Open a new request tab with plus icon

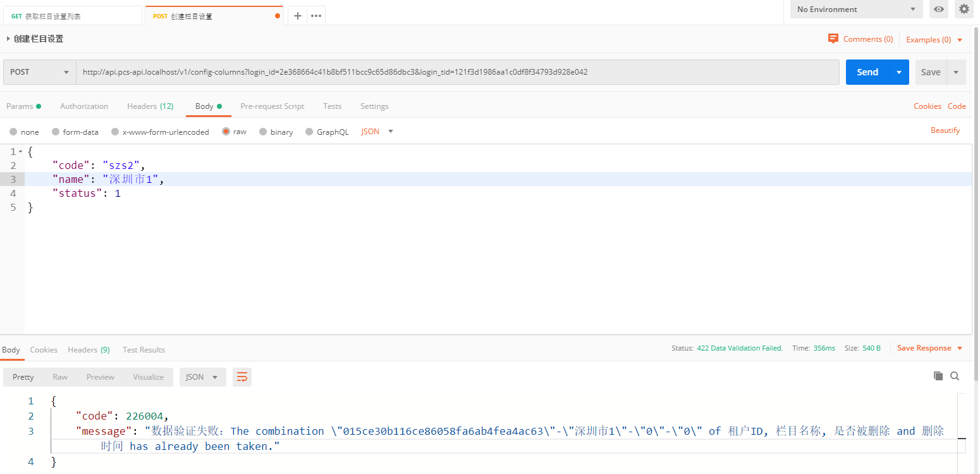[x=298, y=16]
